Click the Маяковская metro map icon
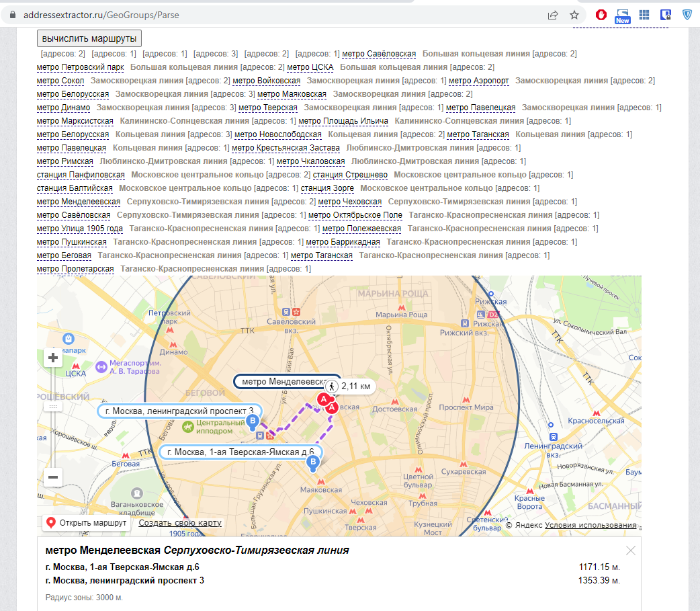700x611 pixels. click(321, 482)
